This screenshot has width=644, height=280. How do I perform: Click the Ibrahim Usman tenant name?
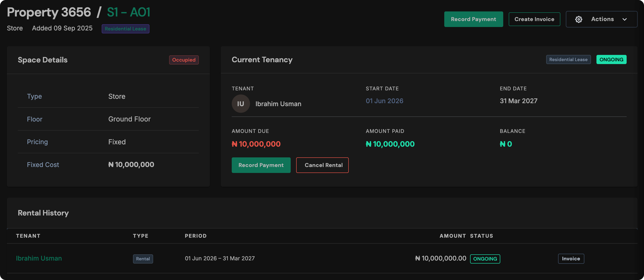pos(278,104)
